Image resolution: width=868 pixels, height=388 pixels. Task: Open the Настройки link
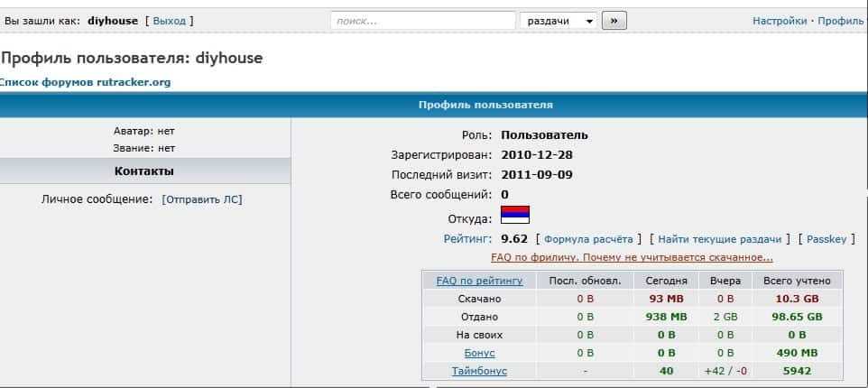coord(780,21)
